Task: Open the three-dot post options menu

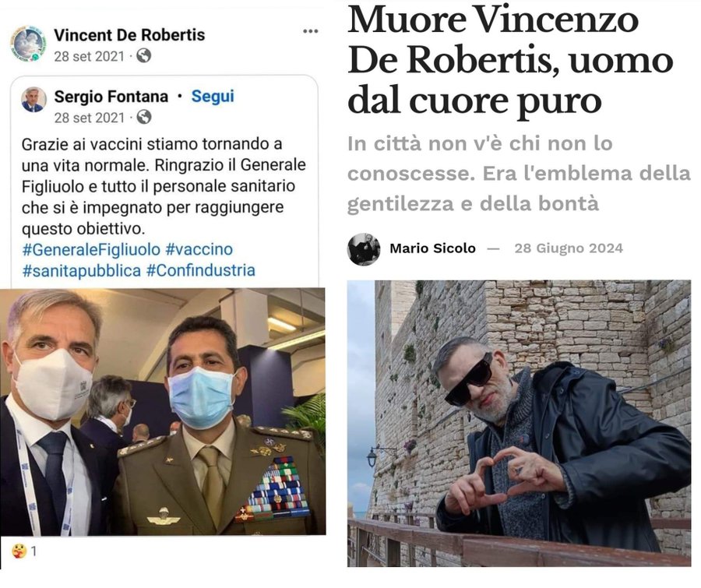Action: [x=310, y=31]
